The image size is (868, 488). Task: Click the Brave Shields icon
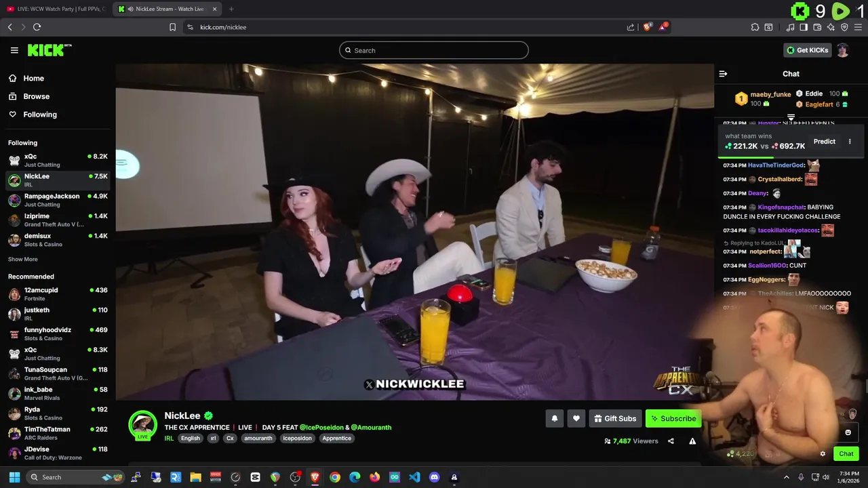[x=647, y=27]
